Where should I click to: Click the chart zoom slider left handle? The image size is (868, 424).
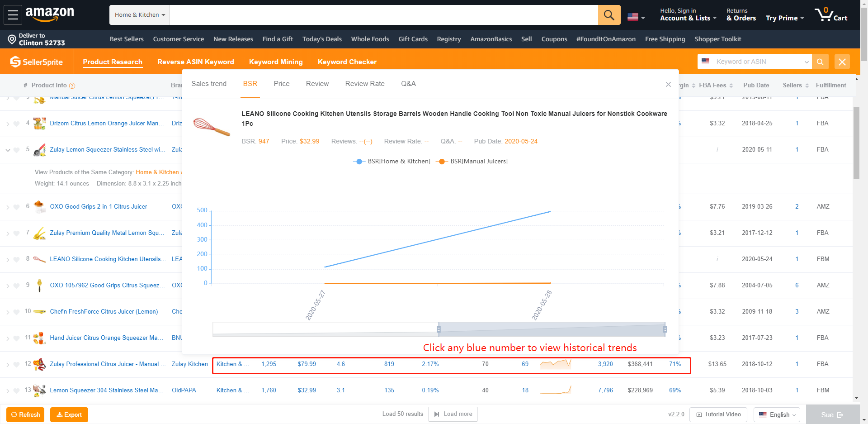click(x=439, y=329)
